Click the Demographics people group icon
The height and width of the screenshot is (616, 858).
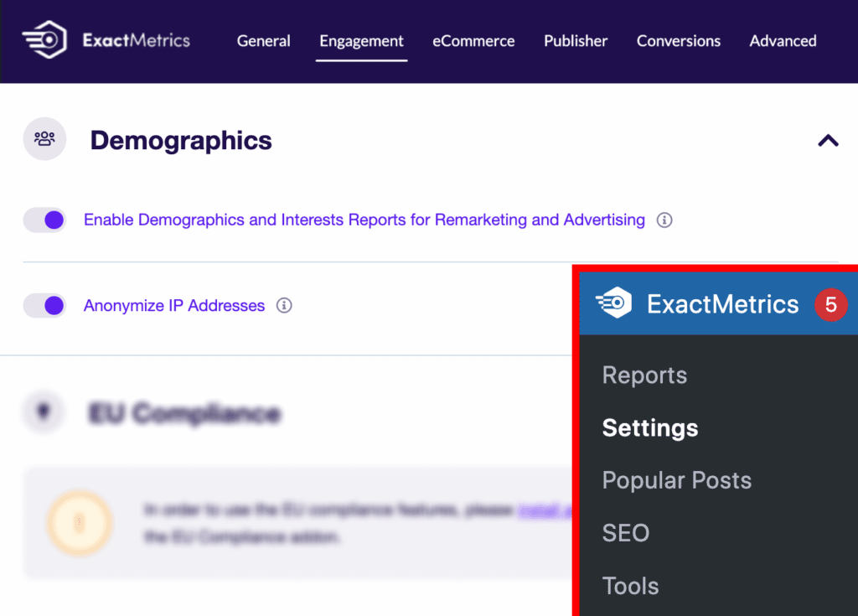pos(44,139)
